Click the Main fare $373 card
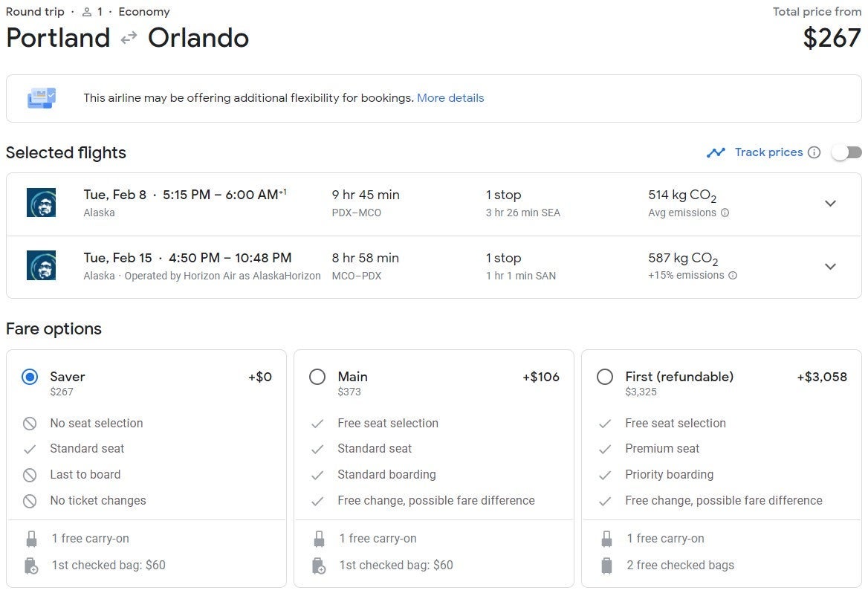 (x=434, y=468)
